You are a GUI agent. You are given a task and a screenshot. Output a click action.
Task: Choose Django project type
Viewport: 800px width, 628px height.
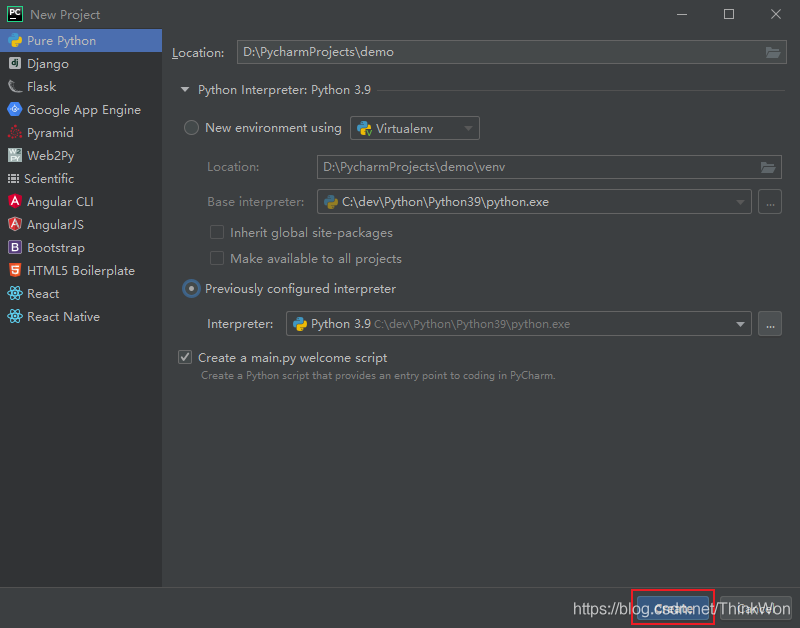(x=81, y=63)
